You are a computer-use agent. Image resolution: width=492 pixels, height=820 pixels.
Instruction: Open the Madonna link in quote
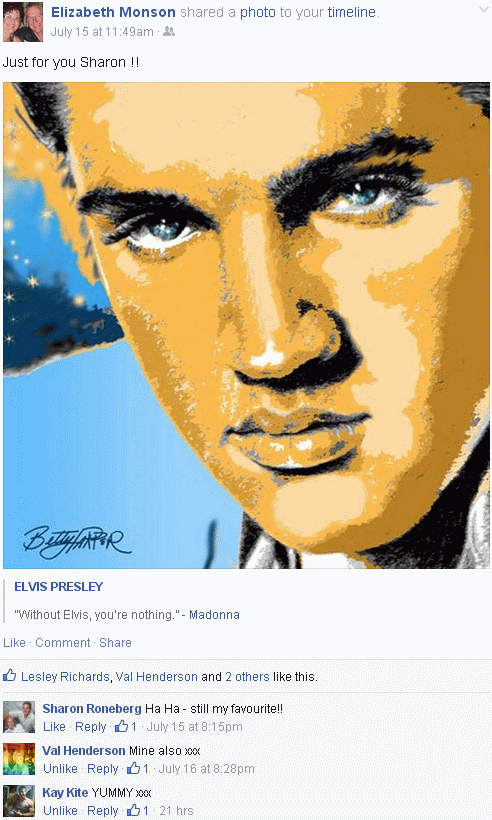pos(214,614)
